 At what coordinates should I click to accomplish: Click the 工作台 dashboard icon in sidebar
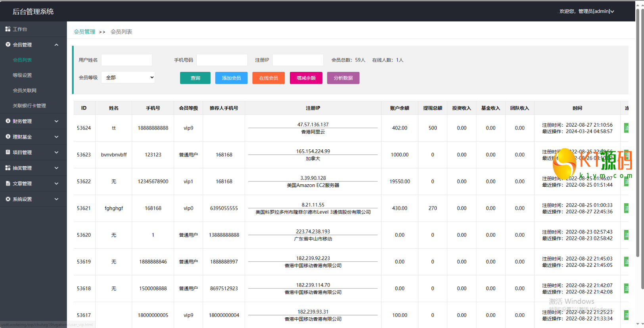pos(8,29)
